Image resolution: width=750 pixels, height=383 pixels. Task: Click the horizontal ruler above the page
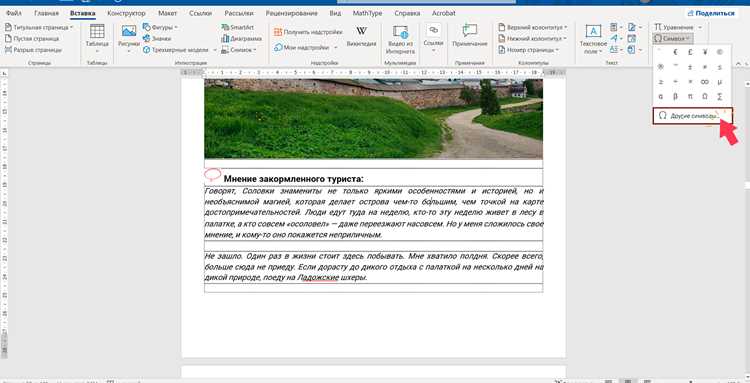[x=373, y=72]
